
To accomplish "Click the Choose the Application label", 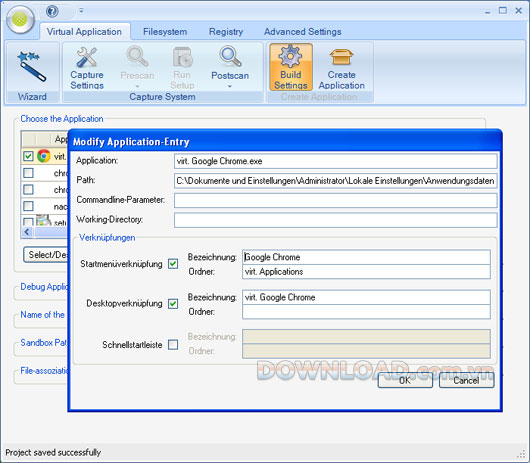I will pos(62,119).
